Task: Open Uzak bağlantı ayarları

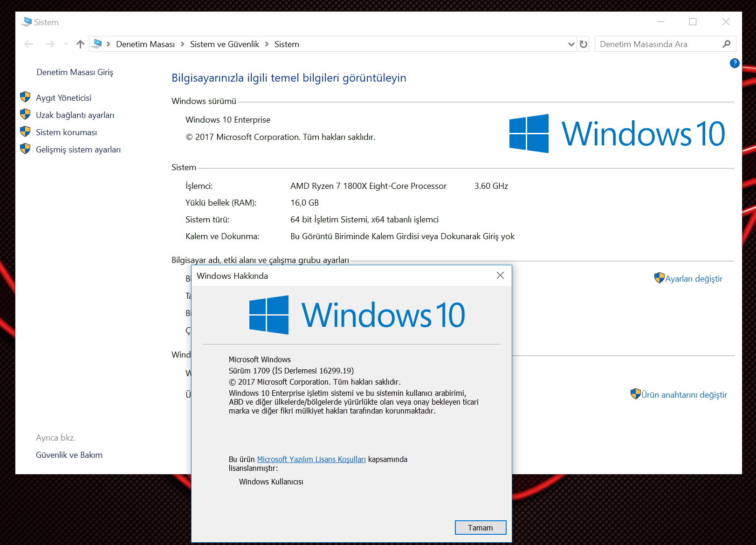Action: [x=75, y=115]
